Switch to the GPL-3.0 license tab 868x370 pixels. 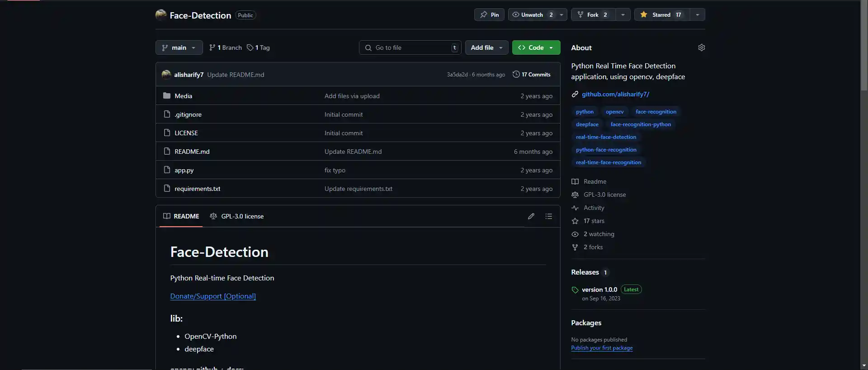pyautogui.click(x=237, y=216)
